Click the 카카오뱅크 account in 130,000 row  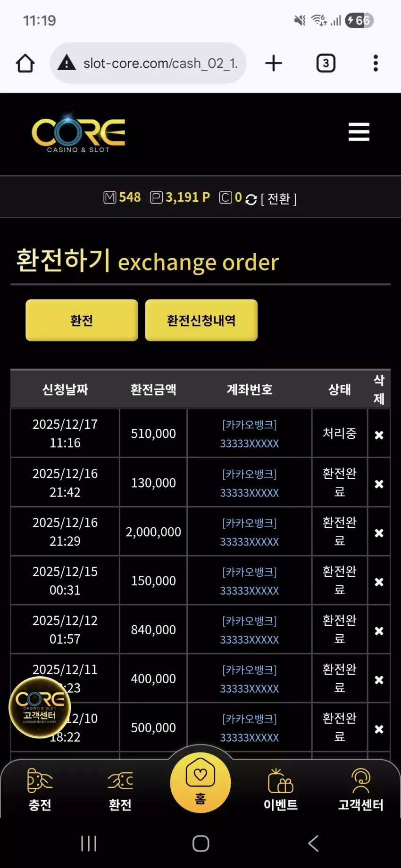click(x=250, y=483)
